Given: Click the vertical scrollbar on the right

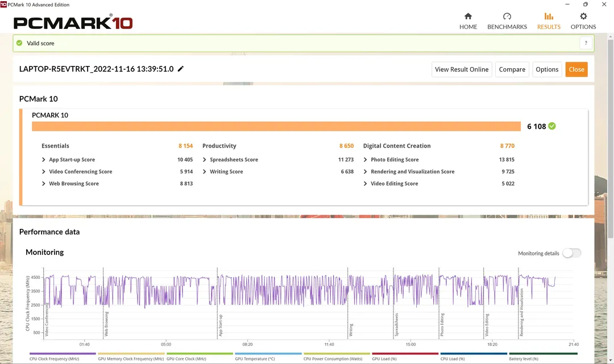Looking at the screenshot, I should 611,142.
